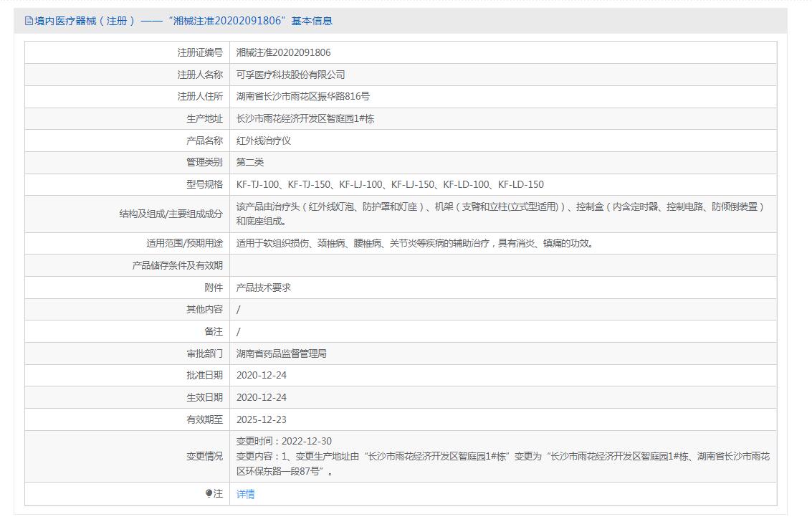The height and width of the screenshot is (527, 812).
Task: Click the product name 红外线治疗仪
Action: 264,141
